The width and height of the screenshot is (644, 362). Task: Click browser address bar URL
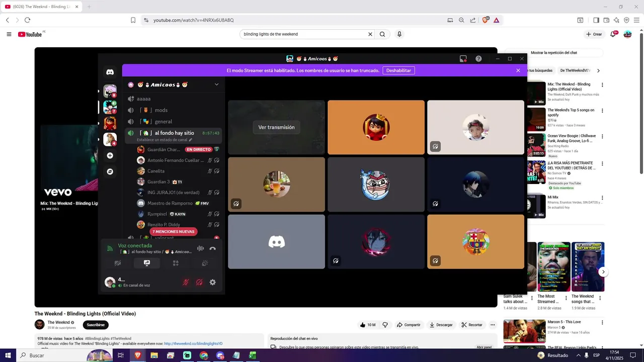click(x=193, y=20)
